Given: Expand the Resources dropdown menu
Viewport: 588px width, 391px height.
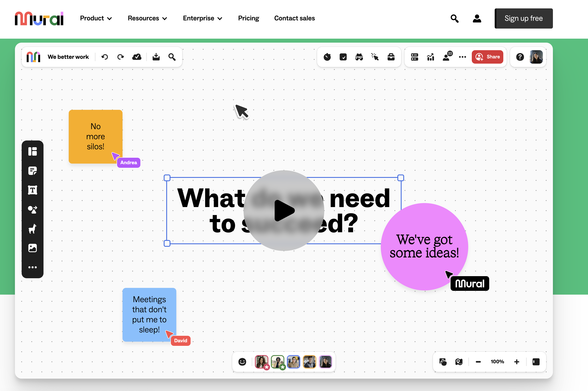Looking at the screenshot, I should 147,18.
